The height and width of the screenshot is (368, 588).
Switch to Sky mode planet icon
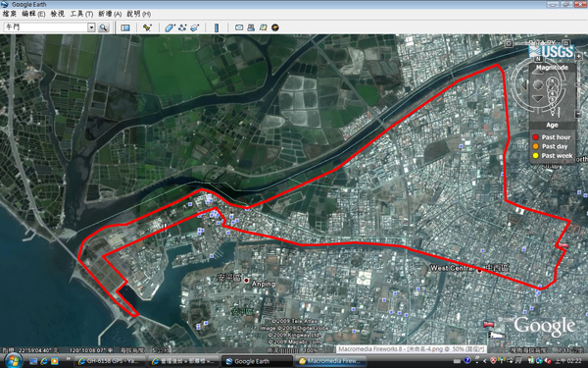(x=275, y=27)
